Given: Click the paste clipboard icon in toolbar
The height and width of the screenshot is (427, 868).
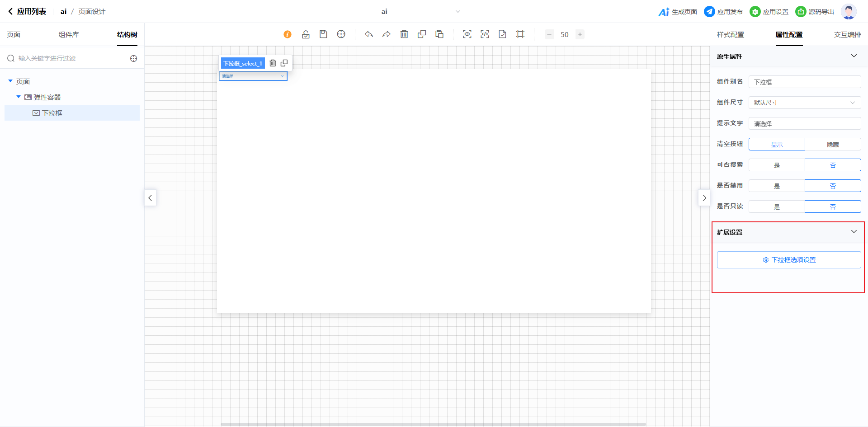Looking at the screenshot, I should tap(439, 34).
